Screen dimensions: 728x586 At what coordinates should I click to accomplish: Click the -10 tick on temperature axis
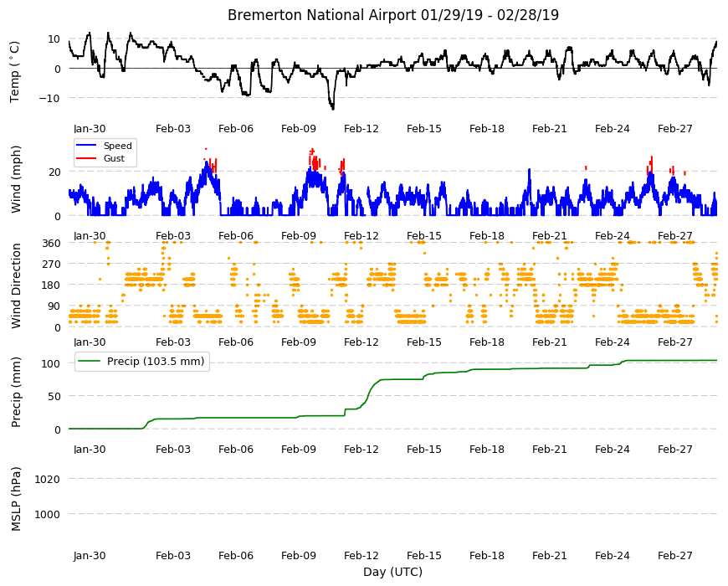point(49,99)
